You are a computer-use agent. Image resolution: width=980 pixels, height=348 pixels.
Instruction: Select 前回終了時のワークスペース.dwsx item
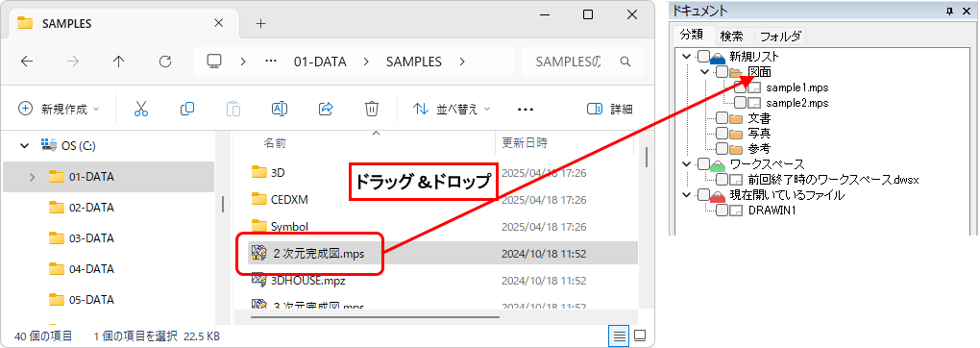pyautogui.click(x=833, y=180)
